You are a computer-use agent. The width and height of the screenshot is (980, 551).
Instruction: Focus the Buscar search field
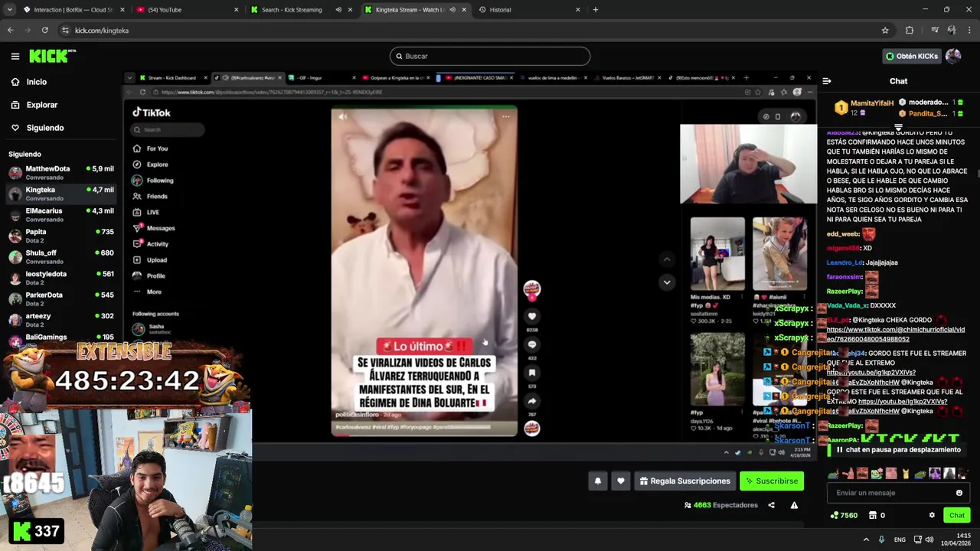[x=490, y=56]
